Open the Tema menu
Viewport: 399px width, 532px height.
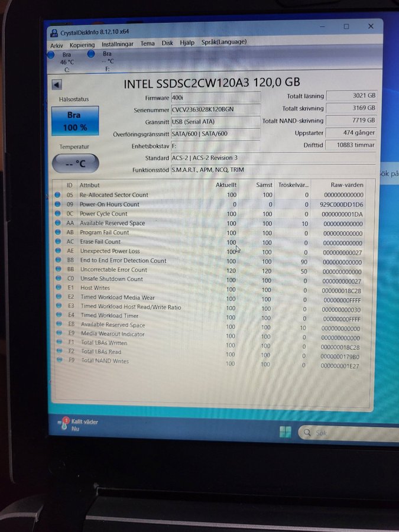(x=147, y=43)
